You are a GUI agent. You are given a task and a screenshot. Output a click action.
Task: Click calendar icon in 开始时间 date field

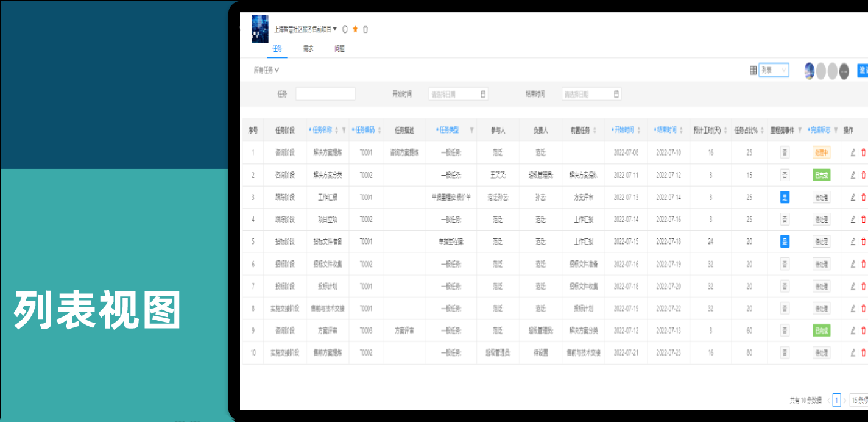click(x=483, y=94)
